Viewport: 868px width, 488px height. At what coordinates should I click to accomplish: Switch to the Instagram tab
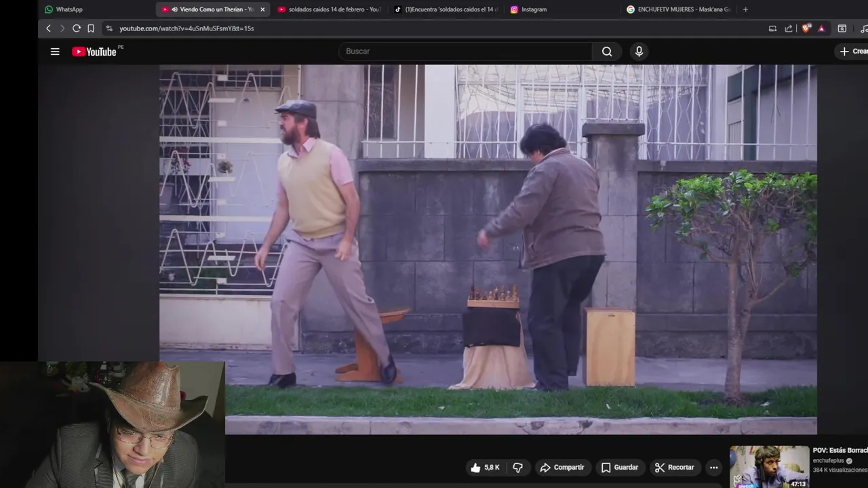click(563, 9)
